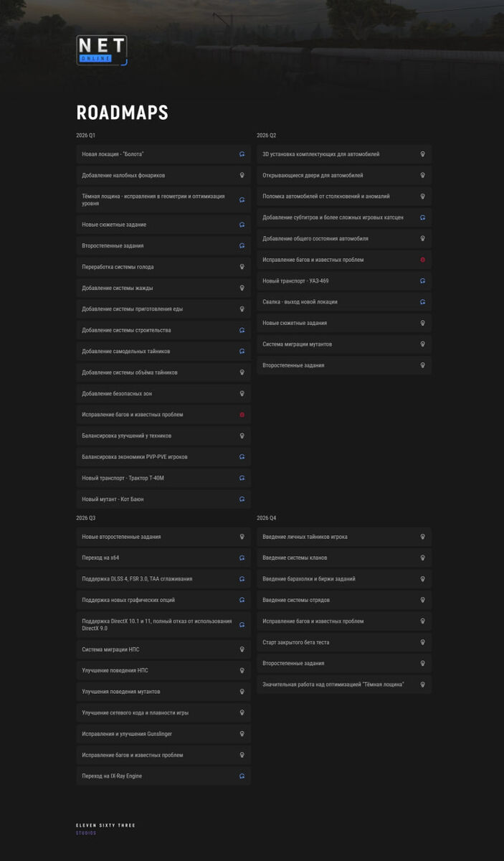The height and width of the screenshot is (861, 504).
Task: Open Eleven Sixty Three Studios footer link
Action: [x=105, y=829]
